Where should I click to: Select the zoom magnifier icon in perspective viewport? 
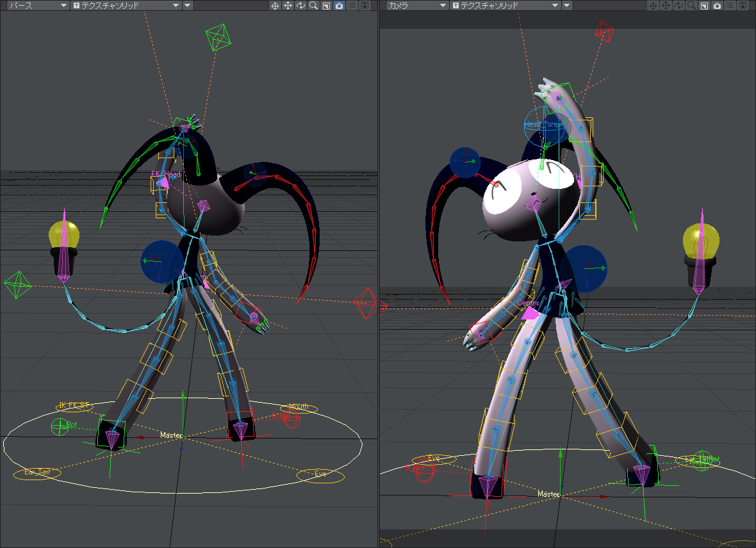(x=313, y=6)
